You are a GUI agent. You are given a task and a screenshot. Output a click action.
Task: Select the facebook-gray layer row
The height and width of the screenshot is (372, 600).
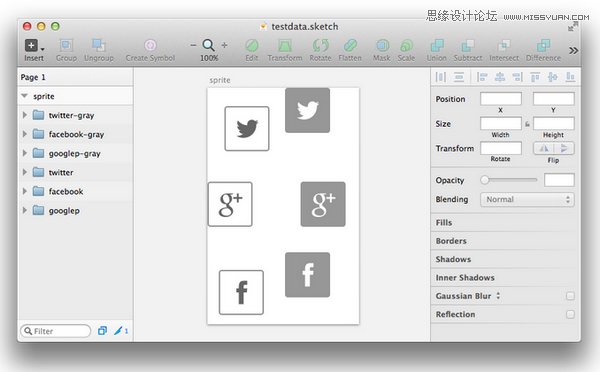76,134
